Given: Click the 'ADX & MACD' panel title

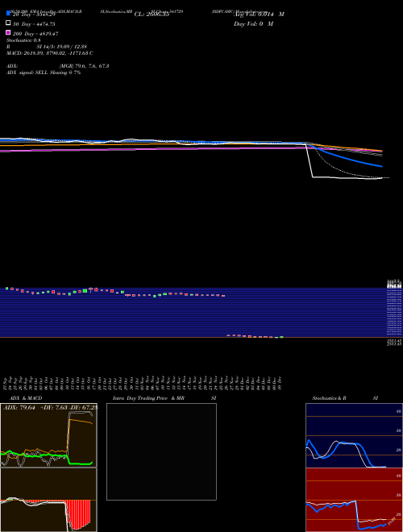Looking at the screenshot, I should pyautogui.click(x=26, y=398).
